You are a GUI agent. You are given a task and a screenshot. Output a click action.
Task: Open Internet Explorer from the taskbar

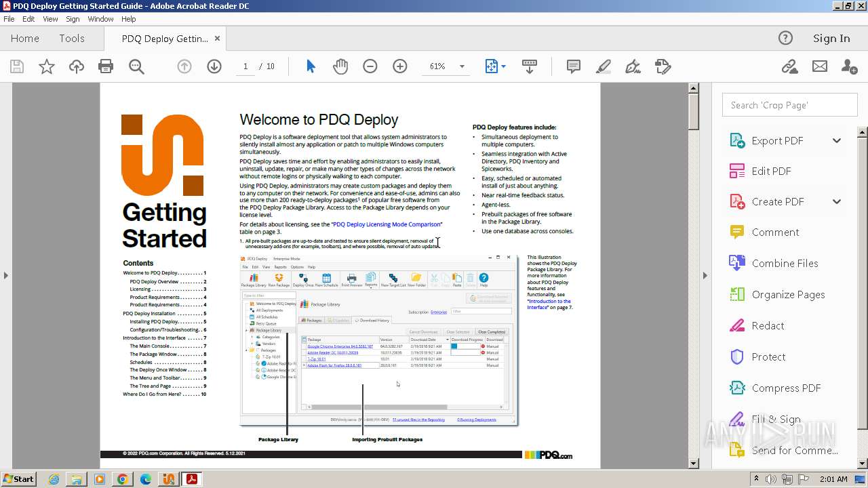tap(54, 479)
